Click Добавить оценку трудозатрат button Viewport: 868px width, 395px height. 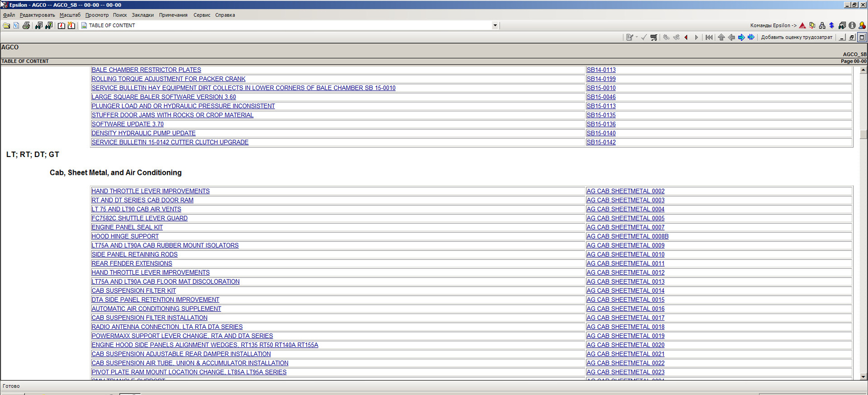[x=796, y=37]
